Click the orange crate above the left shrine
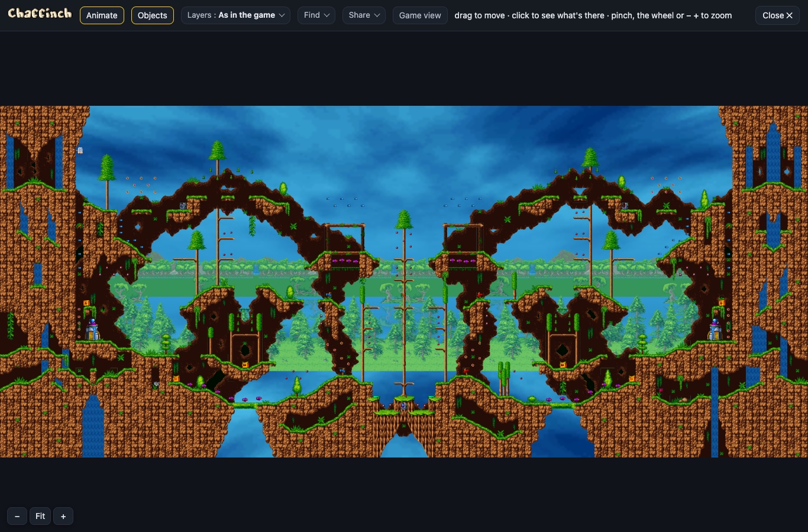 coord(86,303)
